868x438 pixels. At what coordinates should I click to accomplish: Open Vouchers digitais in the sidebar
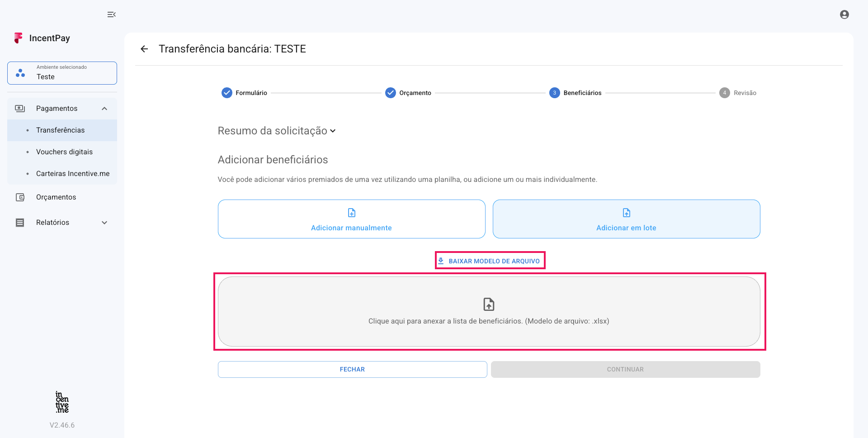tap(62, 152)
